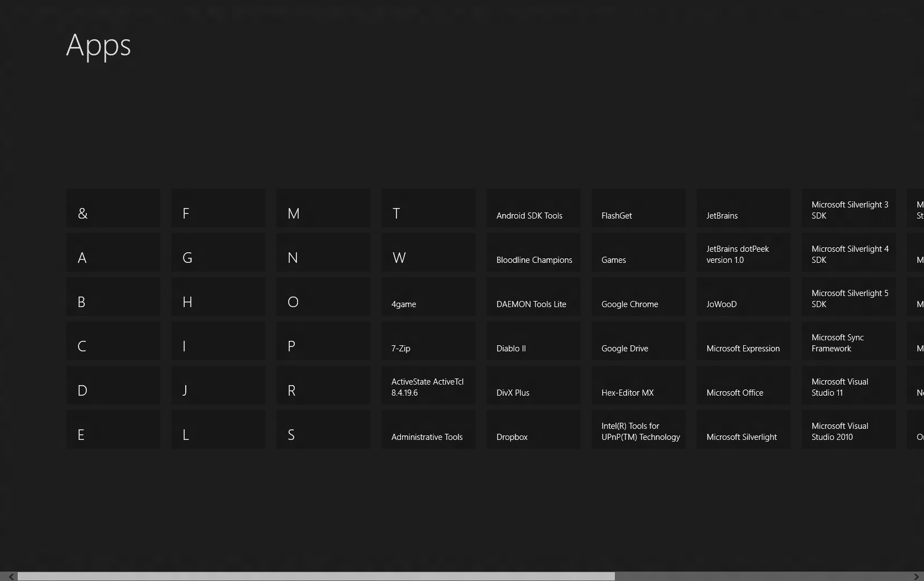Image resolution: width=924 pixels, height=581 pixels.
Task: Open the D letter group
Action: [113, 385]
